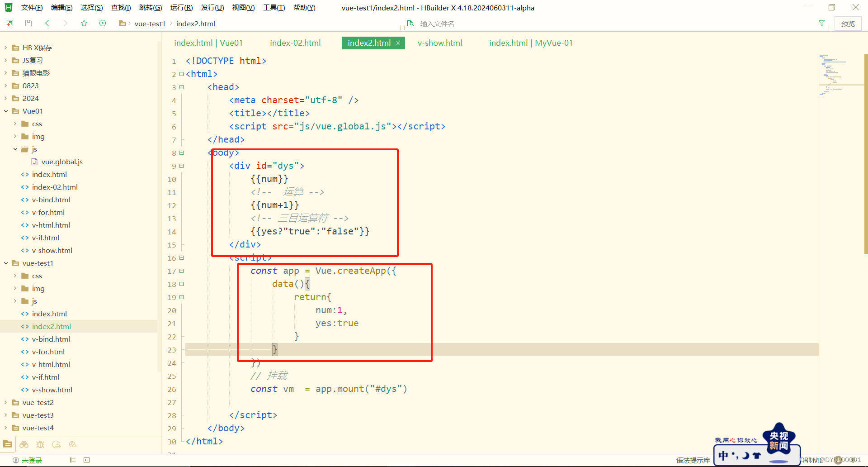Go forward with the right arrow icon
This screenshot has width=868, height=467.
(x=66, y=23)
